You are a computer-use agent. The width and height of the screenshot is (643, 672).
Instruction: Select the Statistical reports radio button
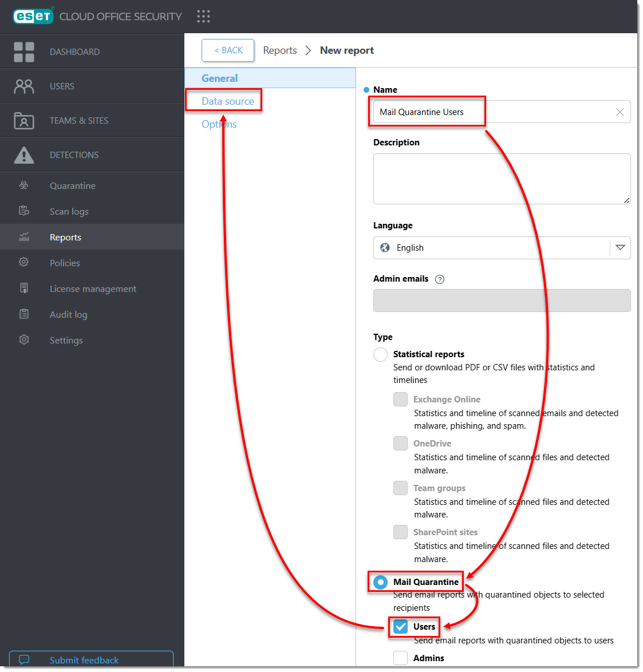pyautogui.click(x=381, y=355)
